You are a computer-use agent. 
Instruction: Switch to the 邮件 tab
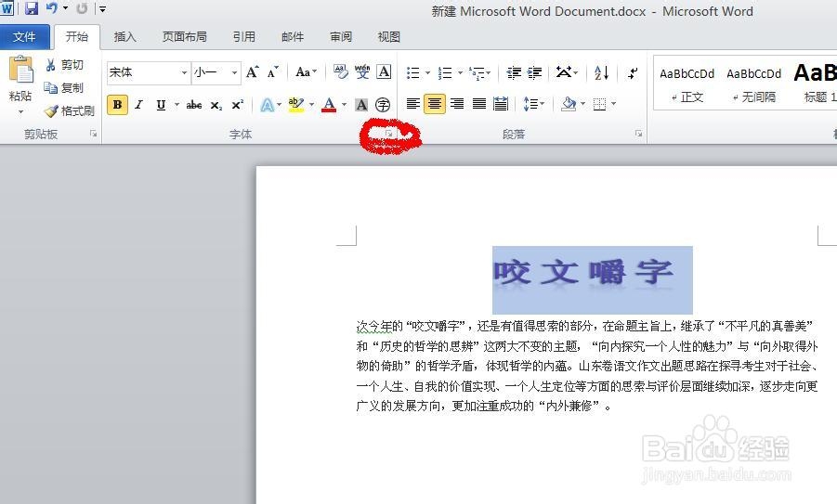click(x=293, y=37)
